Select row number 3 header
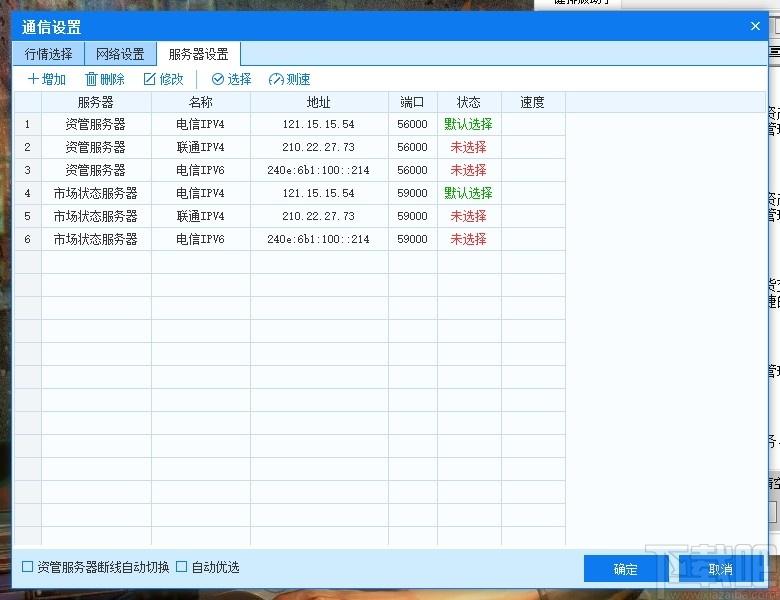 [x=27, y=170]
